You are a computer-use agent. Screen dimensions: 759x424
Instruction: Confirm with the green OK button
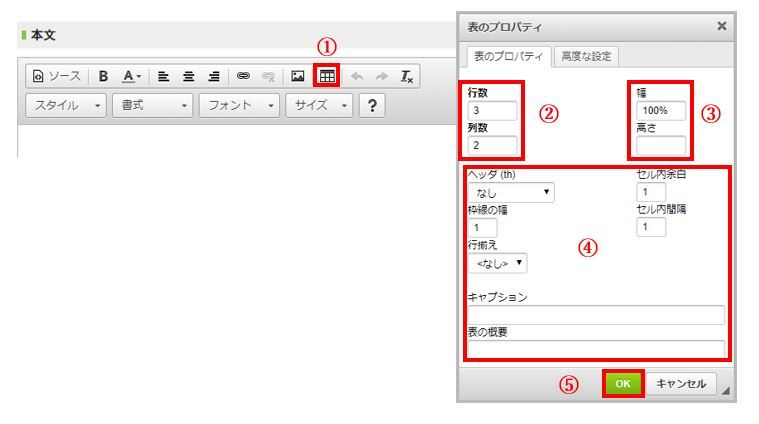(x=623, y=384)
